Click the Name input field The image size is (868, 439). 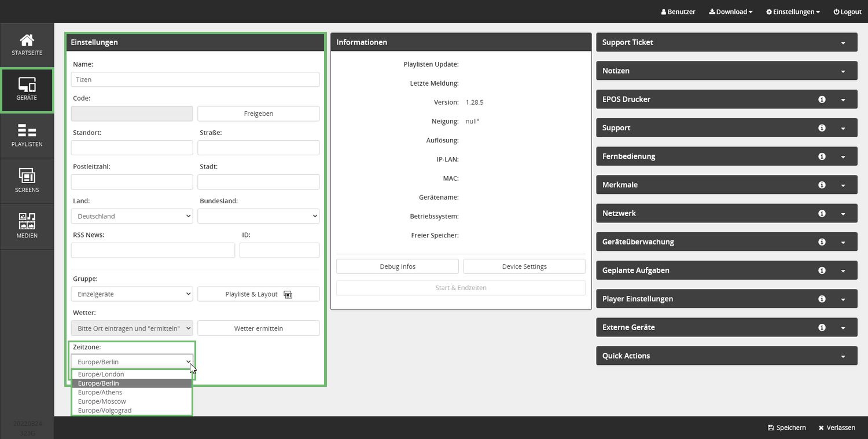click(x=195, y=79)
